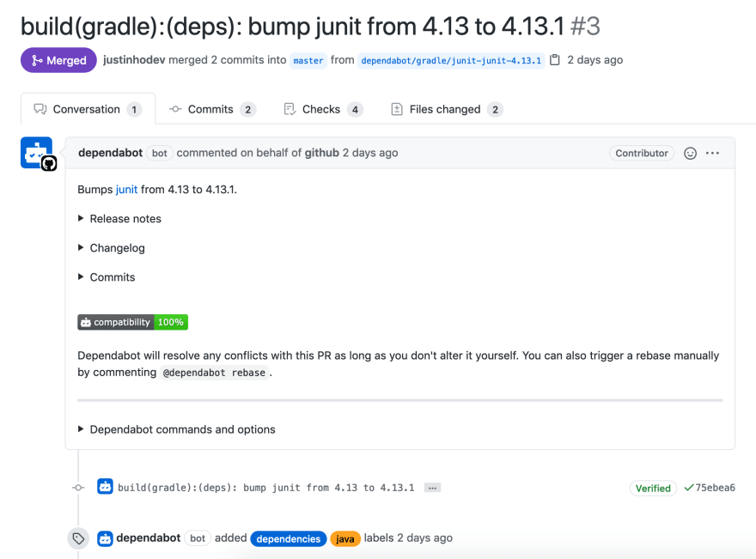Click the '2 days ago' timestamp in labels event
The height and width of the screenshot is (559, 756).
424,538
